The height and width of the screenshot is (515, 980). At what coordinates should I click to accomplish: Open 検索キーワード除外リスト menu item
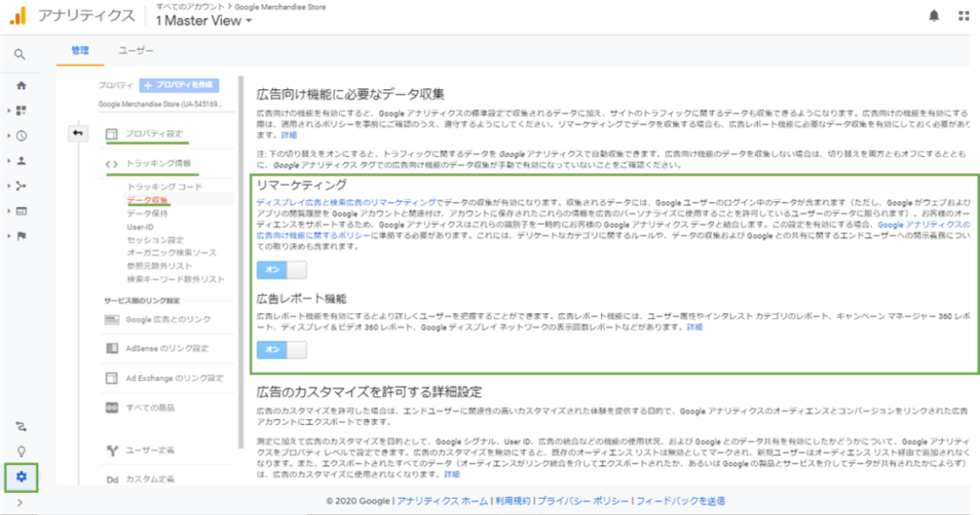(176, 280)
